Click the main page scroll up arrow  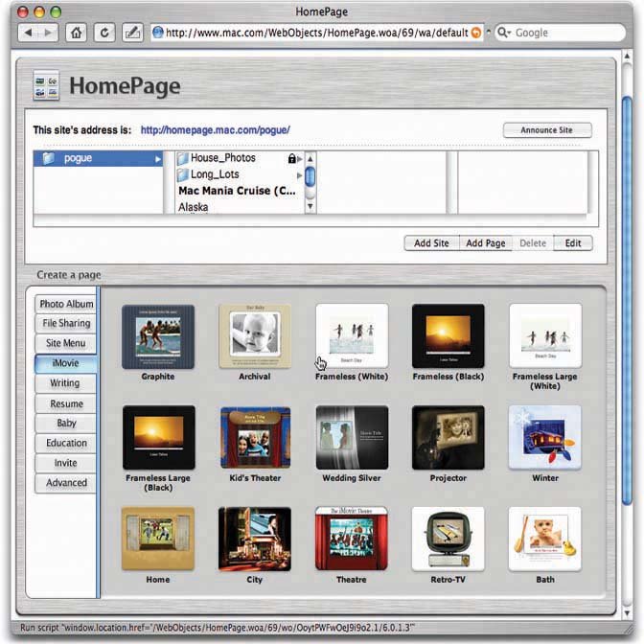[627, 56]
